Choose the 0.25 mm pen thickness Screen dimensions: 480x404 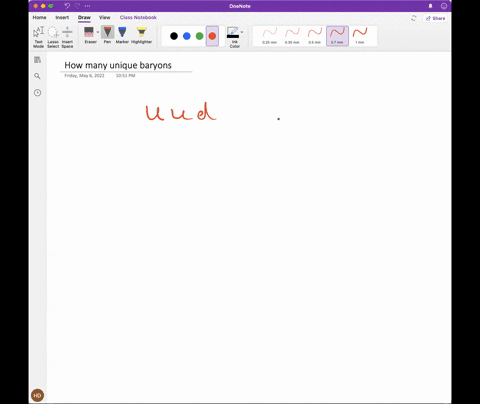click(270, 36)
